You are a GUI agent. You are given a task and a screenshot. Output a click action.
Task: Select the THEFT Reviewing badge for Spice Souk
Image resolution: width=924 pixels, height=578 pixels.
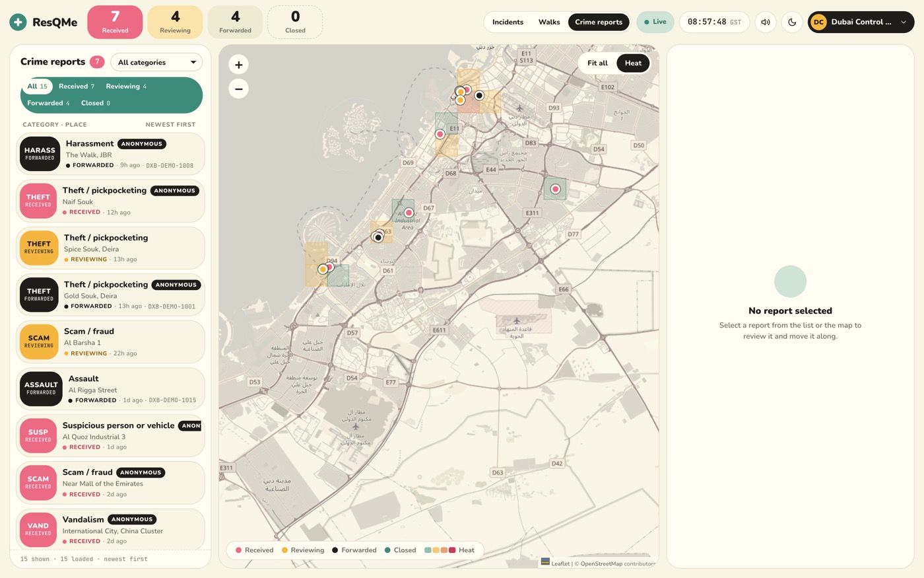(x=39, y=248)
